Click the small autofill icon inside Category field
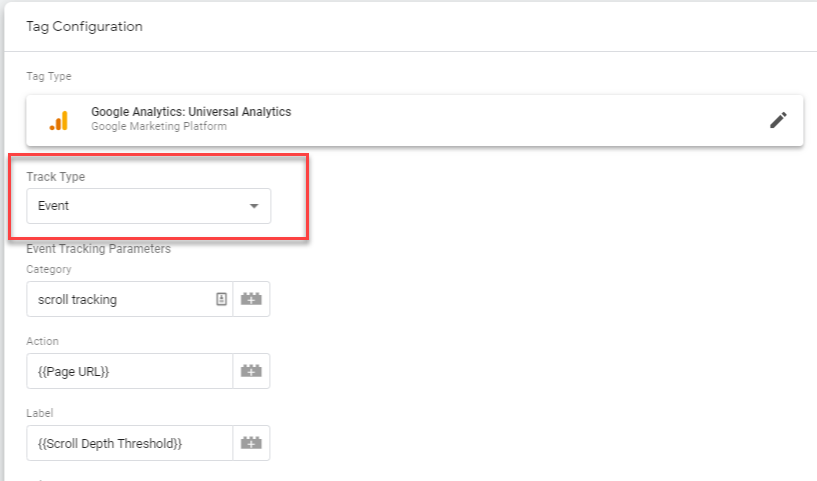 point(221,299)
